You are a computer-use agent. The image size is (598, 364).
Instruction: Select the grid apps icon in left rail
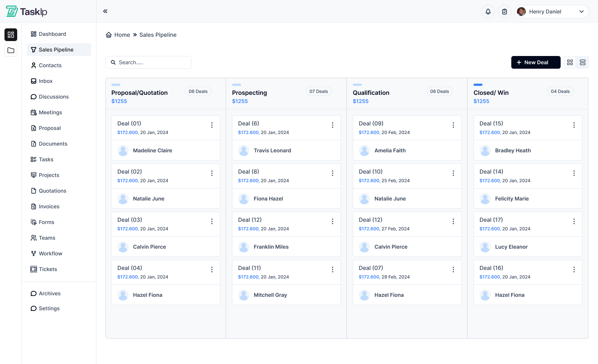tap(11, 35)
